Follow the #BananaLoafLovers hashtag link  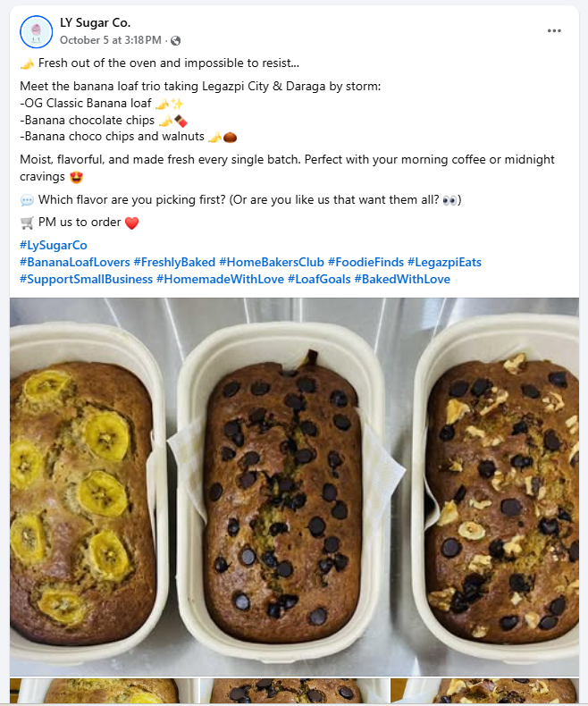(x=74, y=262)
